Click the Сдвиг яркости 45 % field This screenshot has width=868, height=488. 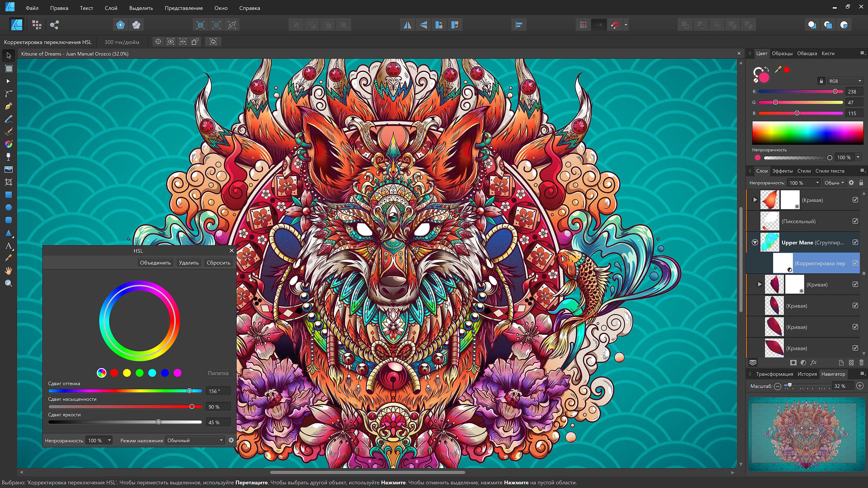[218, 422]
